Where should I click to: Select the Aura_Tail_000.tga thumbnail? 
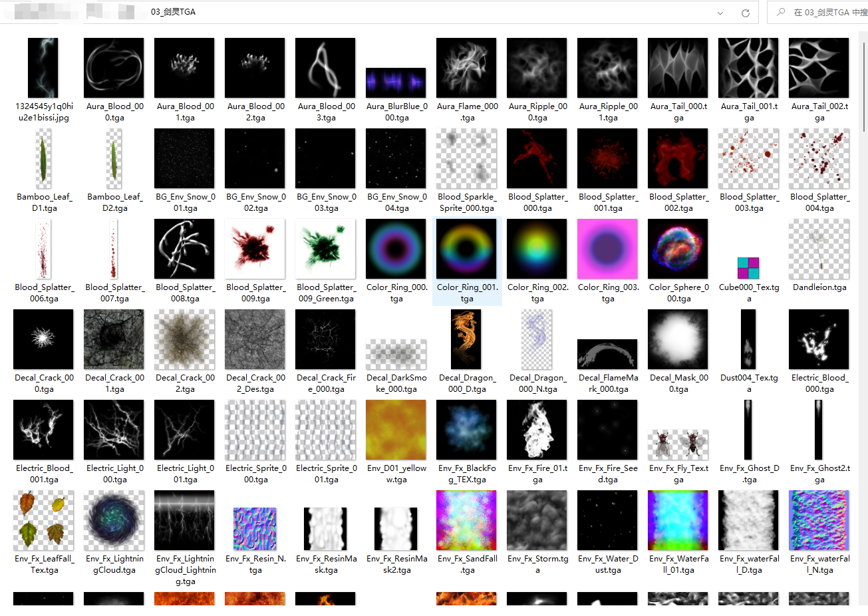678,68
